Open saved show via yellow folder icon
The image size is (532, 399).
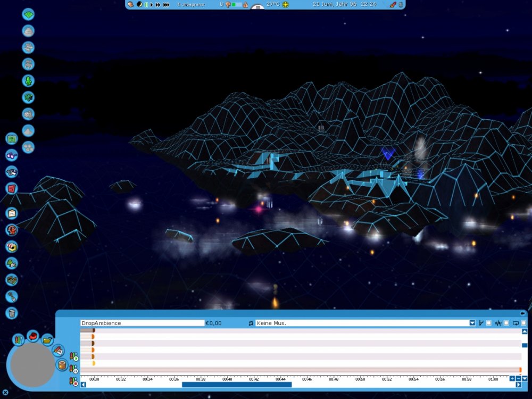(x=47, y=339)
